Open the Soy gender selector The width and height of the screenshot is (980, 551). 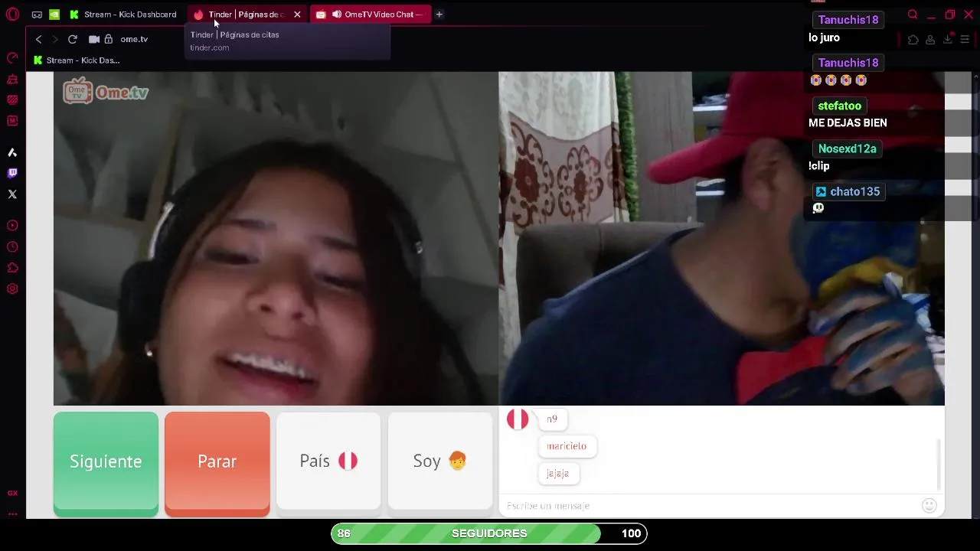coord(440,461)
